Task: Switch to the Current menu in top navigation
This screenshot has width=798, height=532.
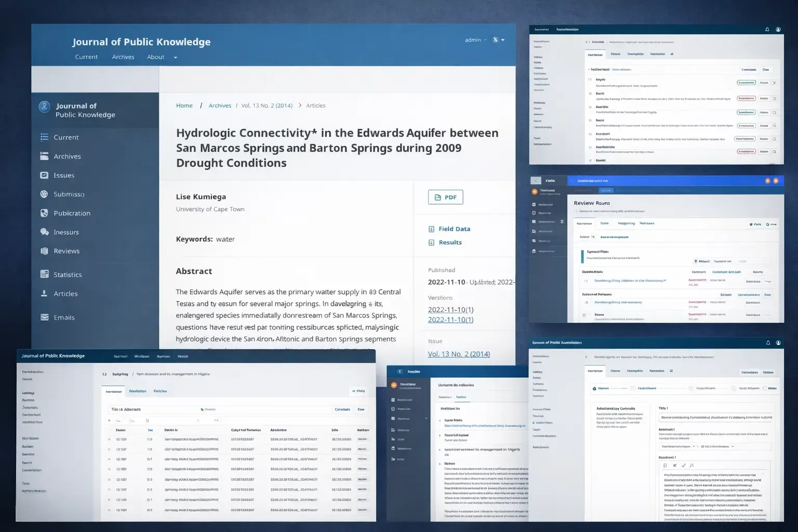Action: coord(86,57)
